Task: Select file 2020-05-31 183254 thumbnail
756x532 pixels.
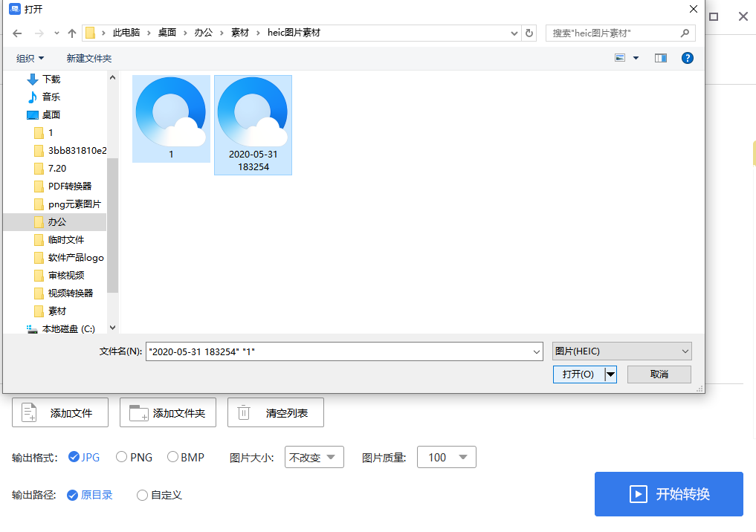Action: click(253, 125)
